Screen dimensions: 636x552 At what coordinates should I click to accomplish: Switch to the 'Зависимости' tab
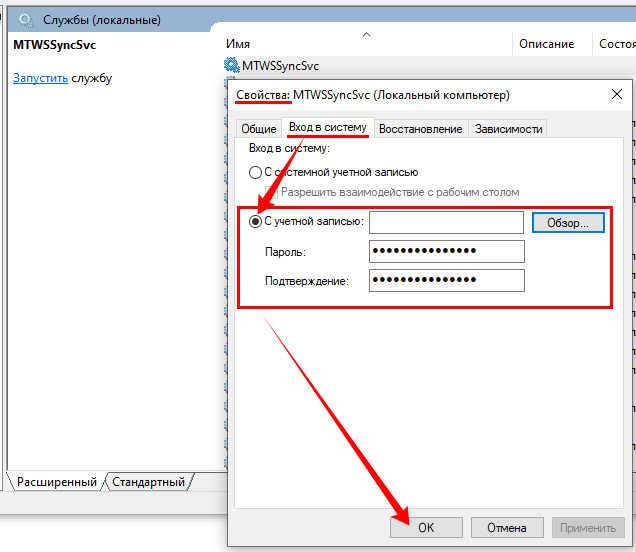click(x=508, y=129)
